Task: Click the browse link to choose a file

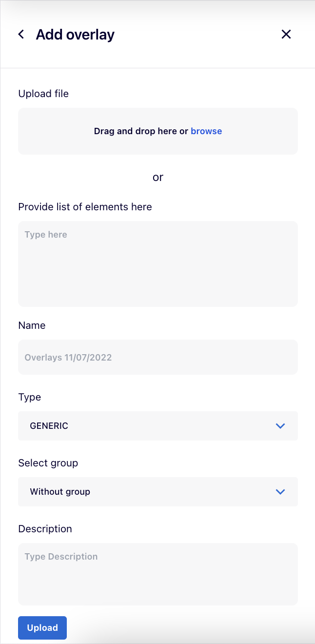Action: [206, 131]
